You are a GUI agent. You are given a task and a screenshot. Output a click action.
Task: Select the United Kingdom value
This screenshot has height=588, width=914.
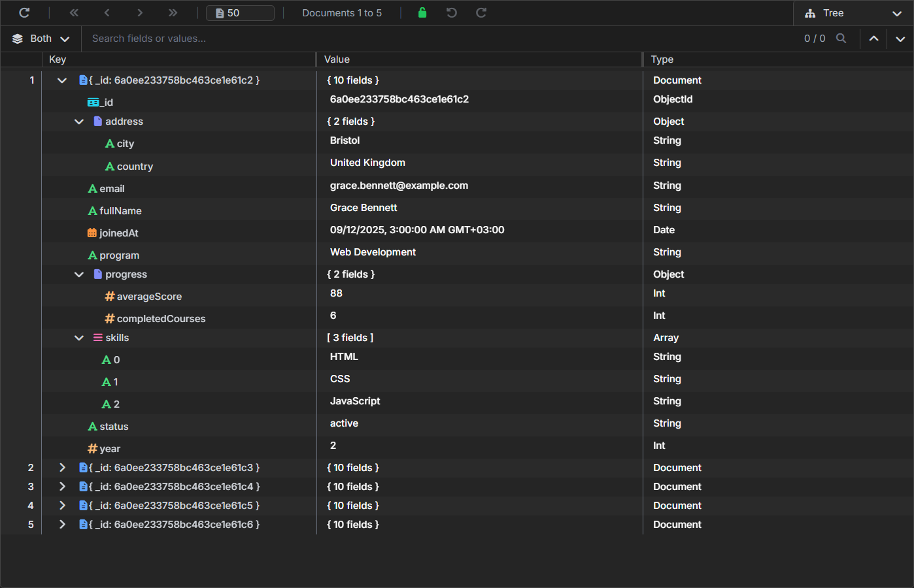pos(367,163)
